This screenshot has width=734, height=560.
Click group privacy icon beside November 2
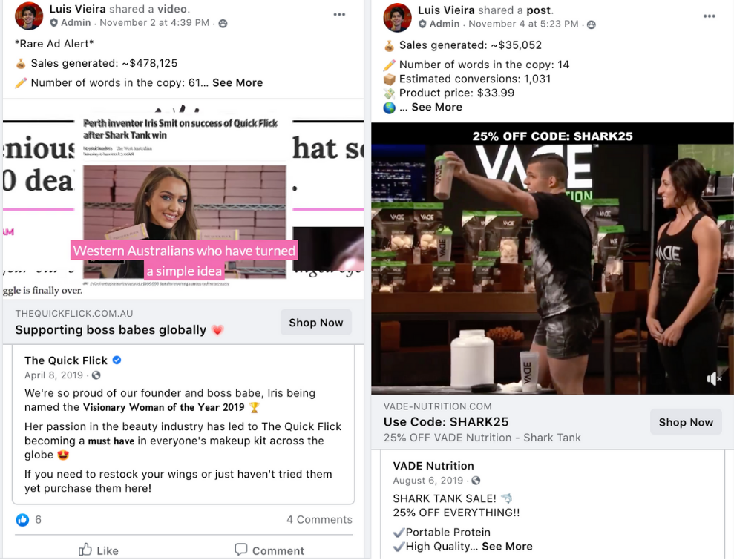[223, 24]
